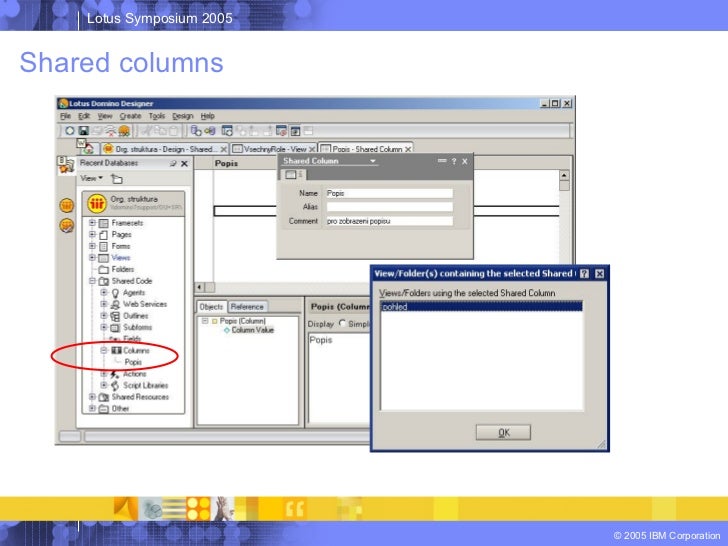
Task: Click the pin icon in Recent Databases
Action: pos(173,163)
